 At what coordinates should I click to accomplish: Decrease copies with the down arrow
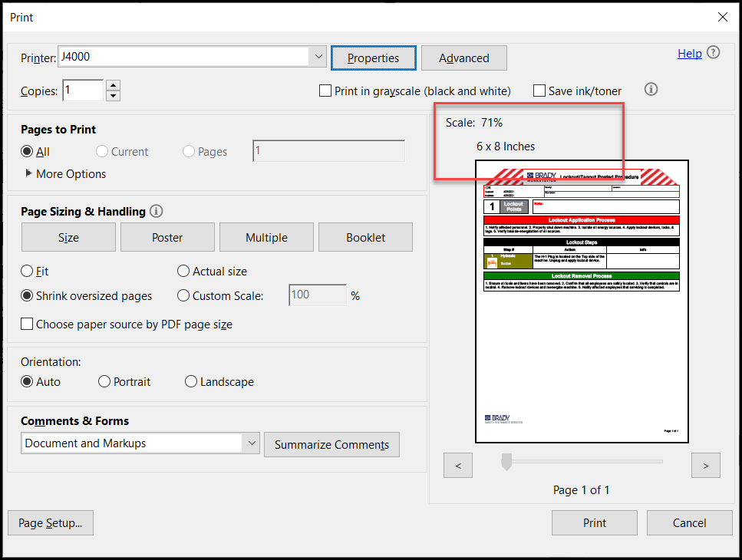click(113, 96)
